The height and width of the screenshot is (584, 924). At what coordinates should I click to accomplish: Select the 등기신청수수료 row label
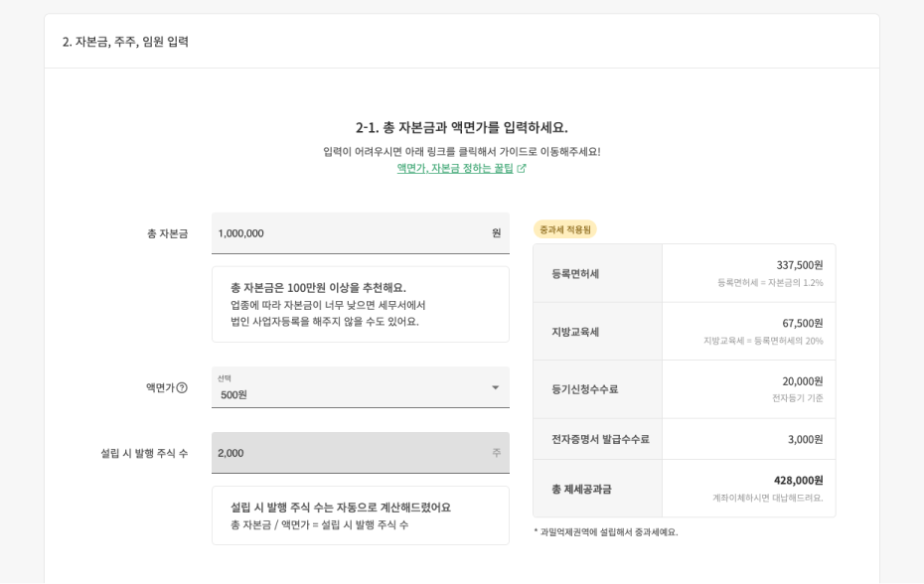(585, 389)
